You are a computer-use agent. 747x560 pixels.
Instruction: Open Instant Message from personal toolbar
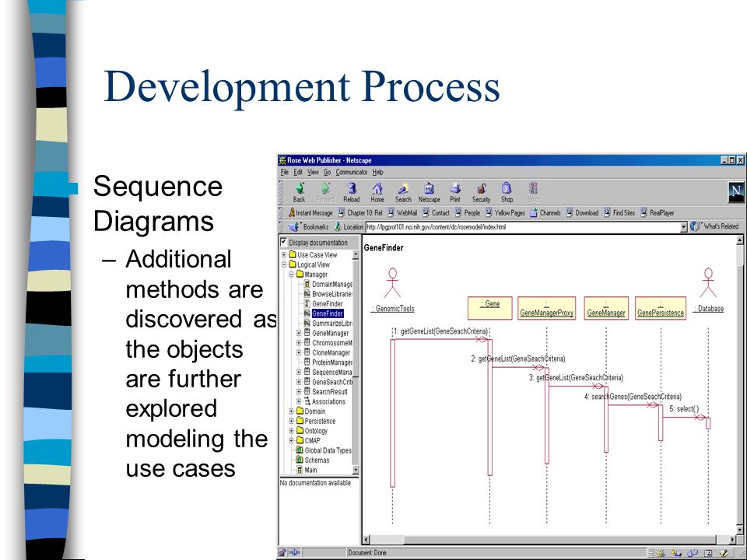pos(310,213)
